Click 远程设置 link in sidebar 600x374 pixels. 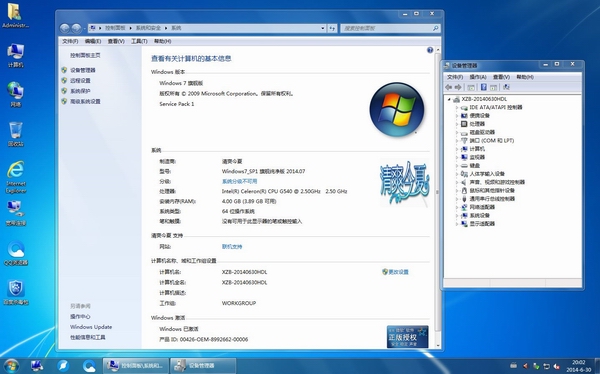pos(80,81)
